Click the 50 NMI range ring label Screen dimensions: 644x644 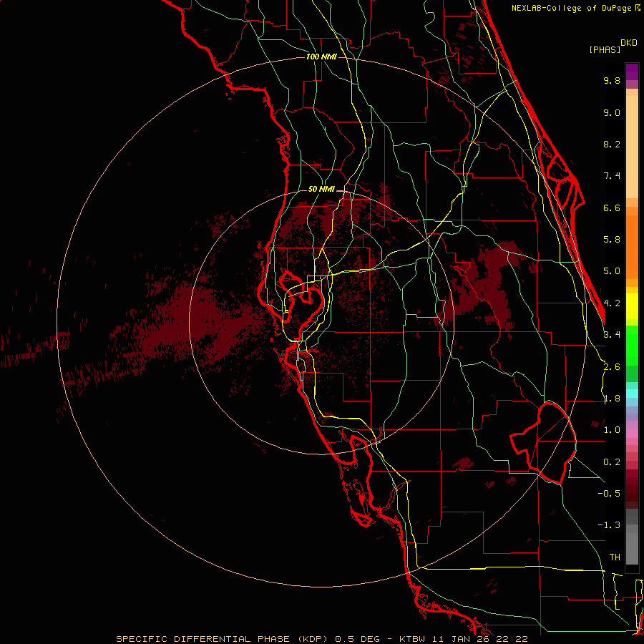pos(321,189)
